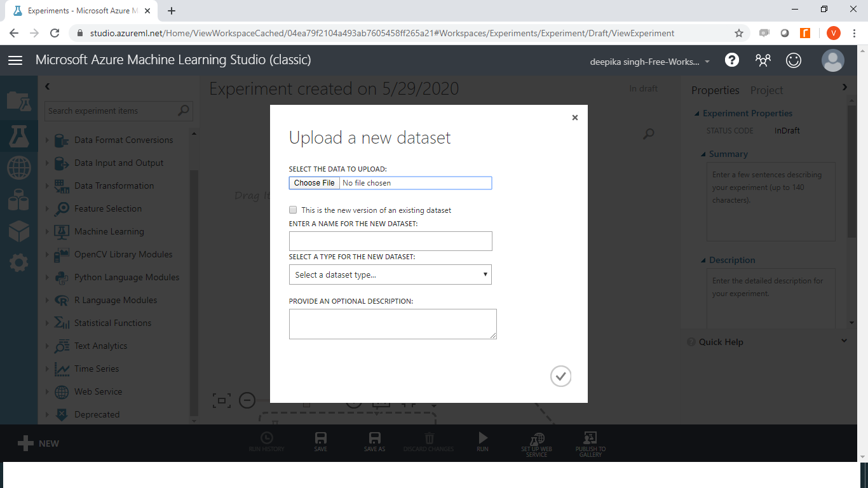Image resolution: width=868 pixels, height=488 pixels.
Task: Check 'This is the new version' checkbox
Action: (293, 210)
